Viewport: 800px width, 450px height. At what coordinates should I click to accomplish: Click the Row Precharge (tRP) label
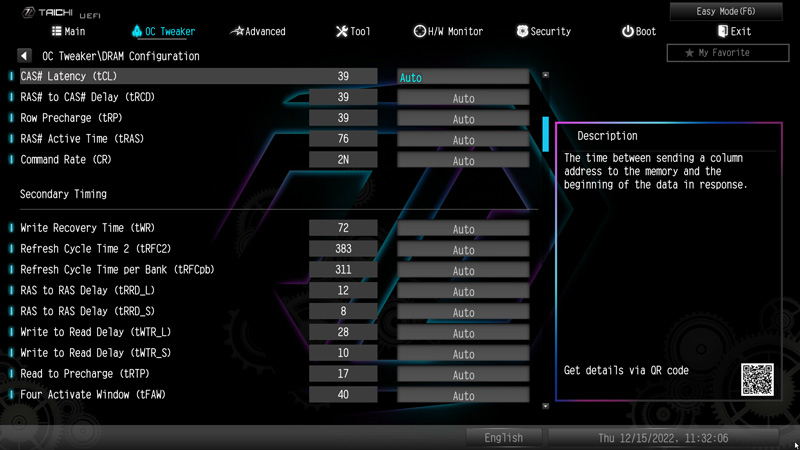click(71, 118)
